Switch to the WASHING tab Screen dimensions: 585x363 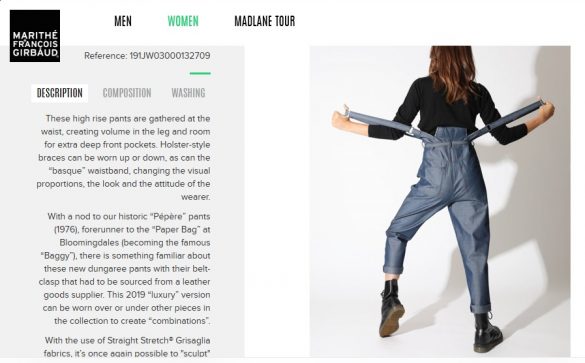[x=188, y=93]
